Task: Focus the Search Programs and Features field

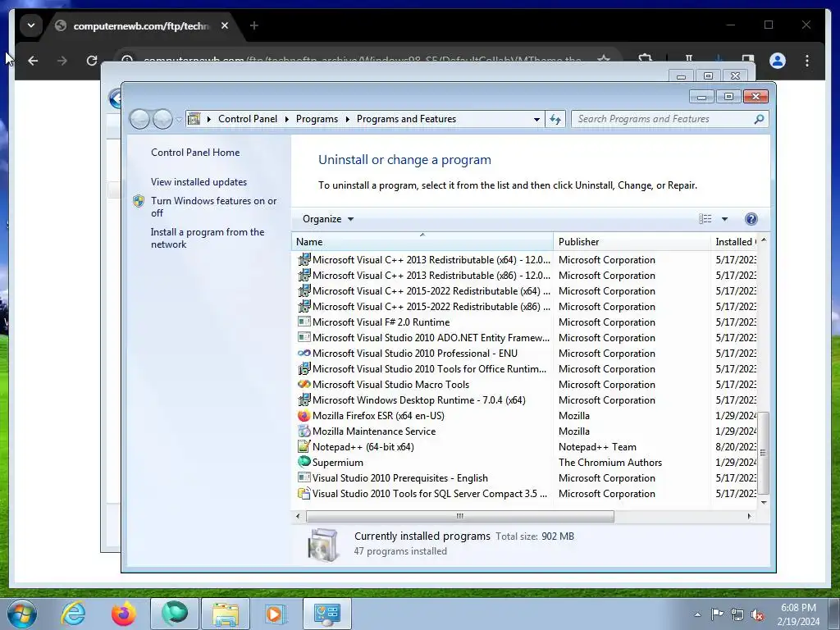Action: 664,119
